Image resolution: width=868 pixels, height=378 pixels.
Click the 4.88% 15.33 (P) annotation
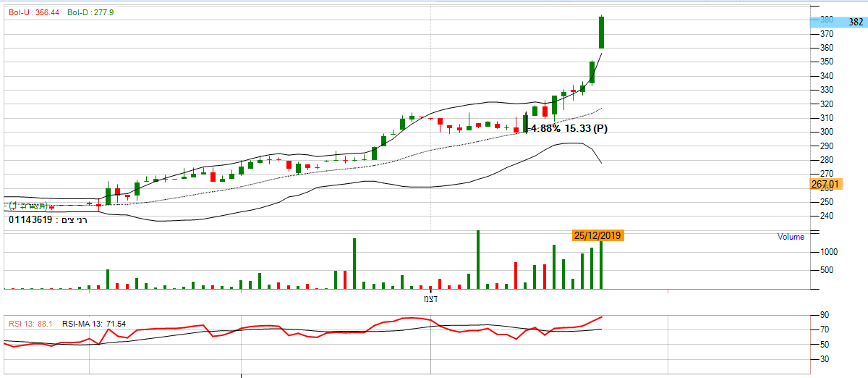click(x=569, y=128)
